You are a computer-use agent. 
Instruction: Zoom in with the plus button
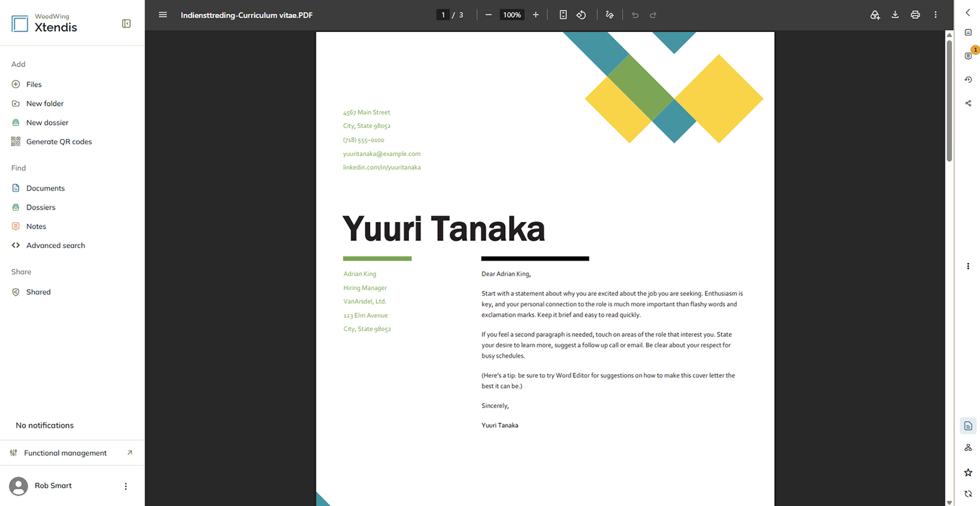(536, 14)
